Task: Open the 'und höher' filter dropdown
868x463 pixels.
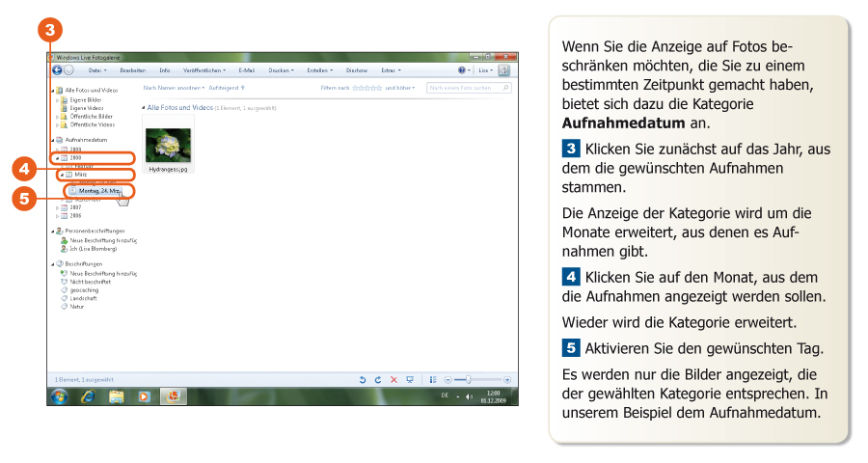Action: click(x=399, y=88)
